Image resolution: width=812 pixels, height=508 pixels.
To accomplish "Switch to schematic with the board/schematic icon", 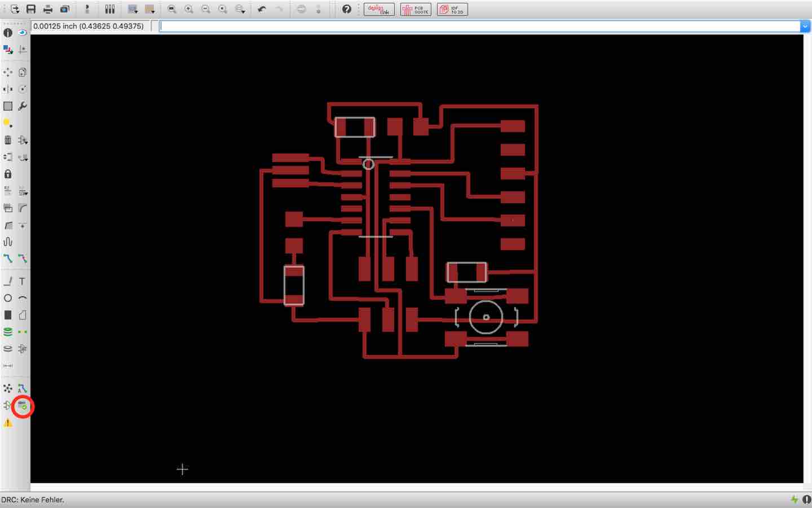I will [x=87, y=9].
